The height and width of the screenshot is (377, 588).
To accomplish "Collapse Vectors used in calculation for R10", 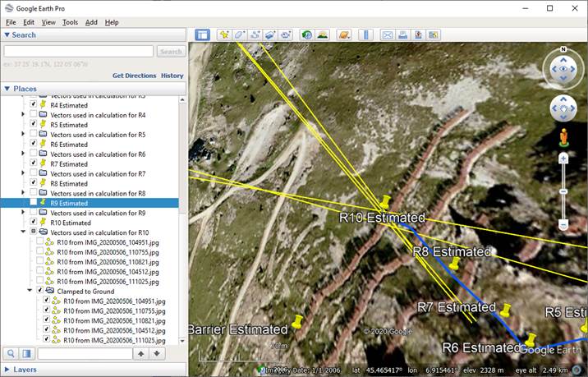I will click(x=23, y=232).
